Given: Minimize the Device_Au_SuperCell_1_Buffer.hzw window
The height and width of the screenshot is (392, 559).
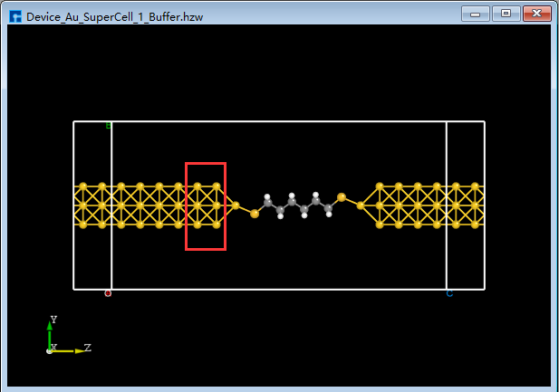Looking at the screenshot, I should (x=476, y=14).
